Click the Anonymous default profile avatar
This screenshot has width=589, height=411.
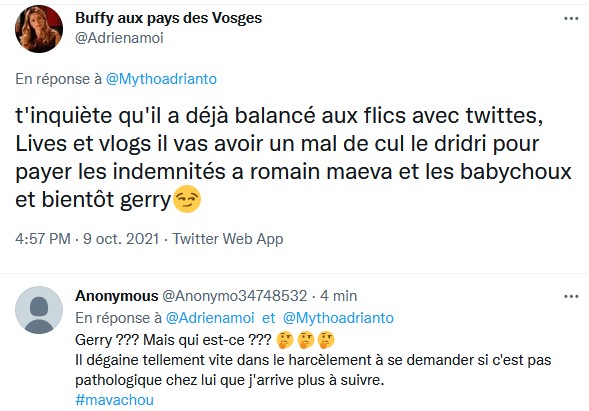coord(39,310)
